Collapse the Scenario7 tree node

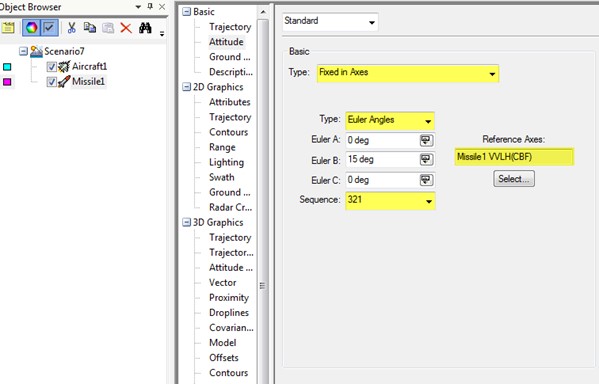(23, 51)
